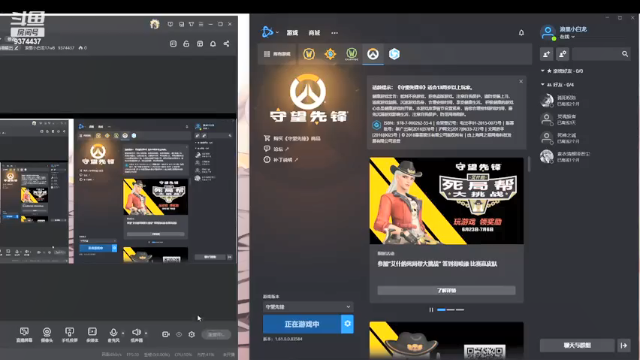Open the notifications bell in Battle.net
Viewport: 640px width, 360px height.
(521, 33)
